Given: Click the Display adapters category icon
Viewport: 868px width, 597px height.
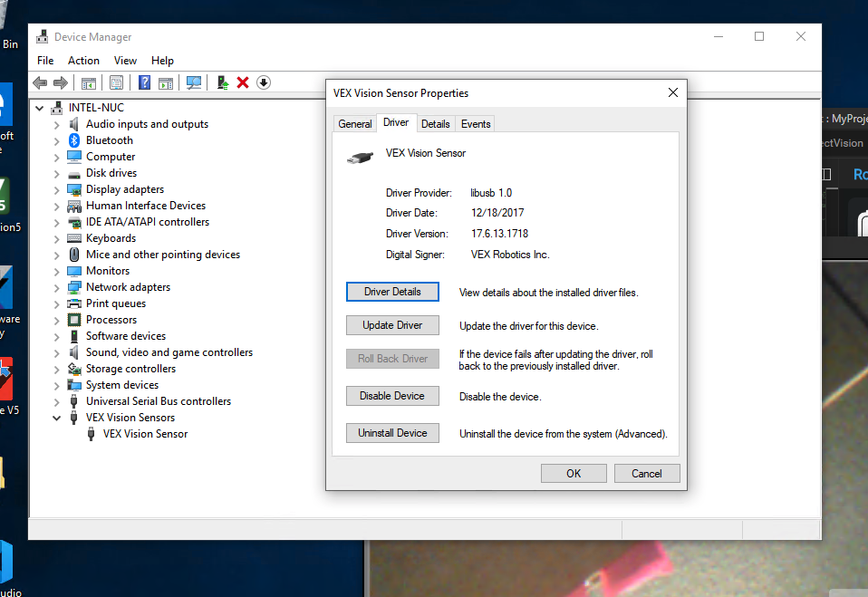Looking at the screenshot, I should (74, 189).
